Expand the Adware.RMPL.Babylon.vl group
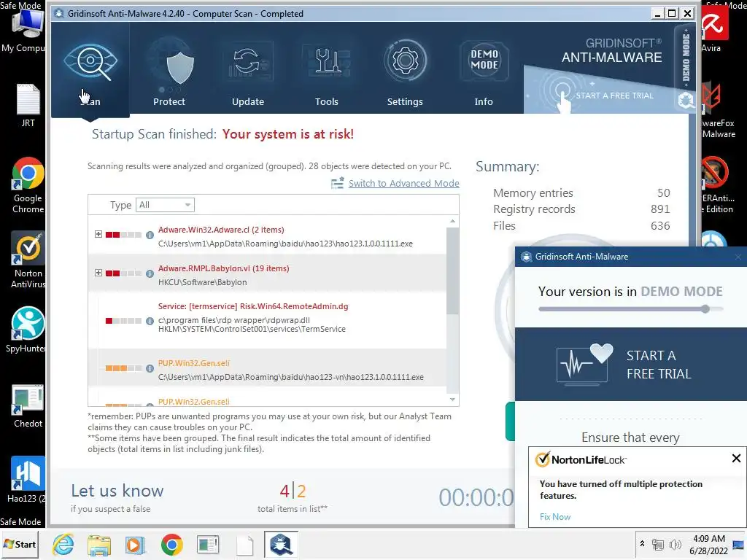This screenshot has height=560, width=747. [98, 273]
